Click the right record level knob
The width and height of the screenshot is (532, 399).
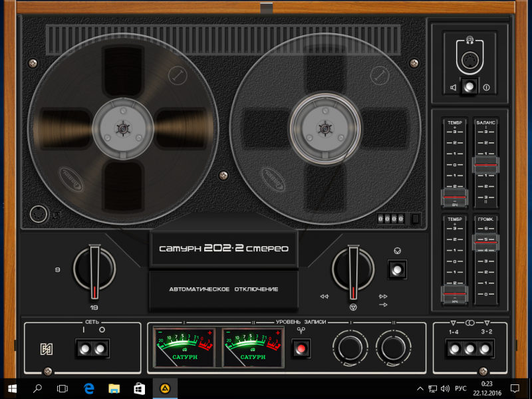(394, 348)
